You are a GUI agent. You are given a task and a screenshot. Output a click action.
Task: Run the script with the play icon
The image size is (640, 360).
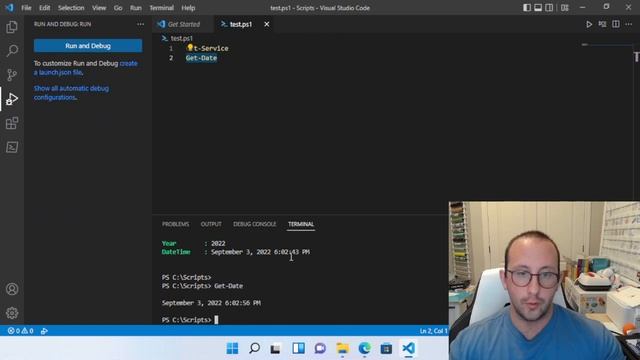coord(589,24)
